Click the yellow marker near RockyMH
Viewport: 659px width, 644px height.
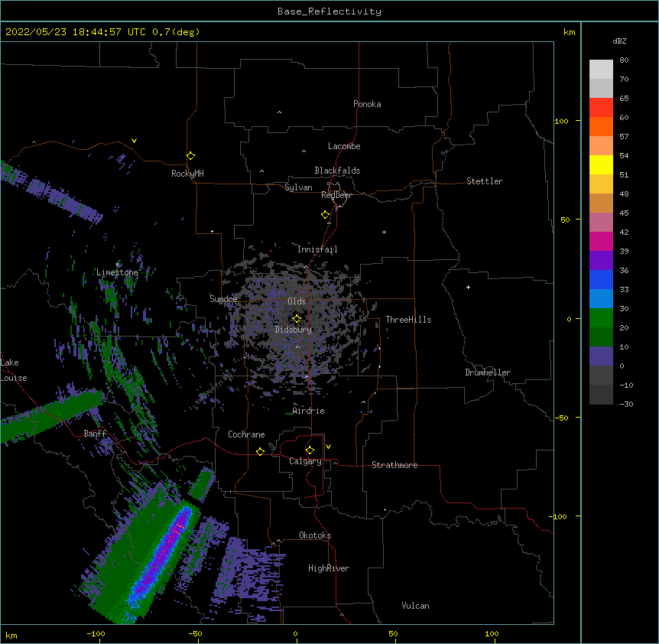coord(190,155)
